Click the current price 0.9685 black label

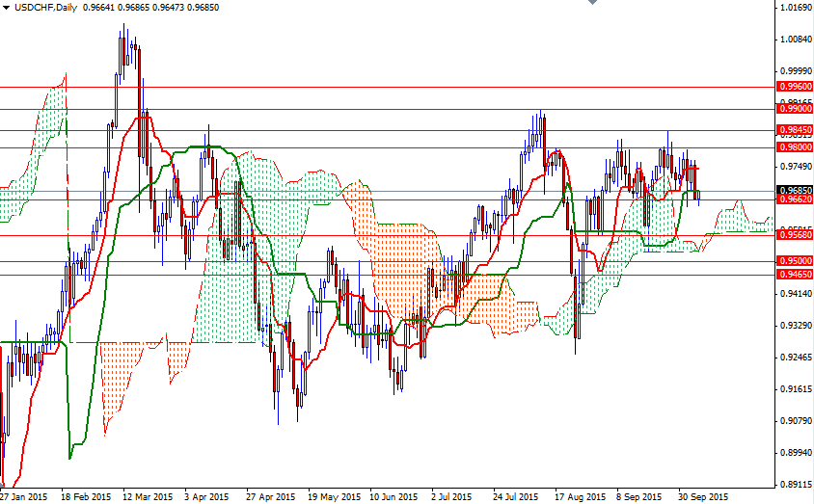point(795,191)
